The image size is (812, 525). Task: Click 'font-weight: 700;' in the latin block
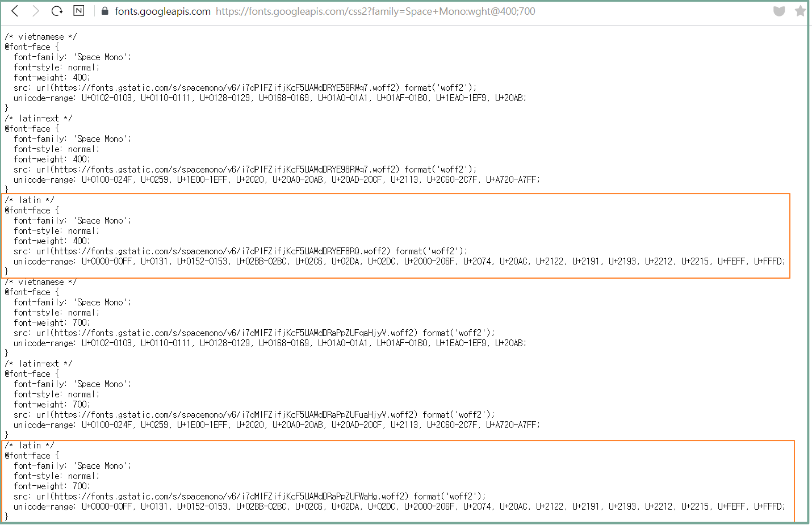(x=52, y=486)
